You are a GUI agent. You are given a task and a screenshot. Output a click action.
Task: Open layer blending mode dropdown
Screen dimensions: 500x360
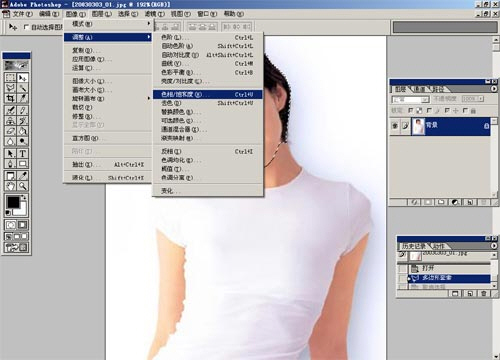point(410,99)
